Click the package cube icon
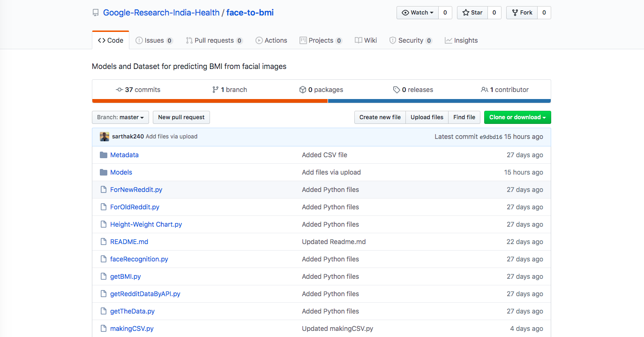Screen dimensions: 644x337 (303, 90)
